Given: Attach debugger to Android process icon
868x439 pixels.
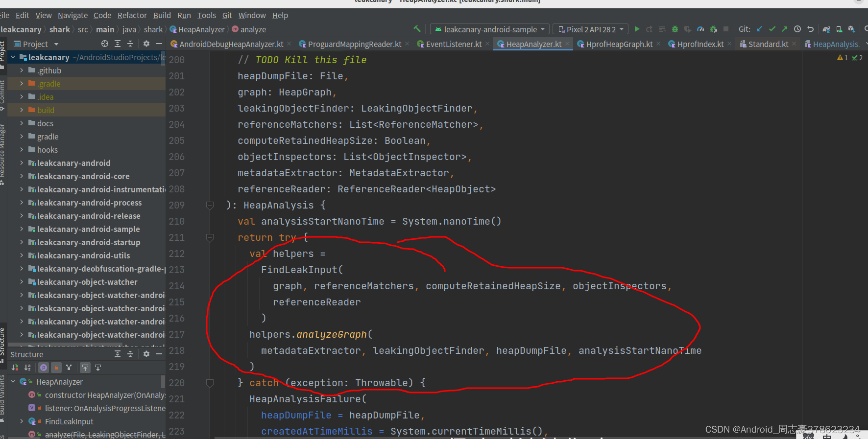Looking at the screenshot, I should [x=713, y=29].
